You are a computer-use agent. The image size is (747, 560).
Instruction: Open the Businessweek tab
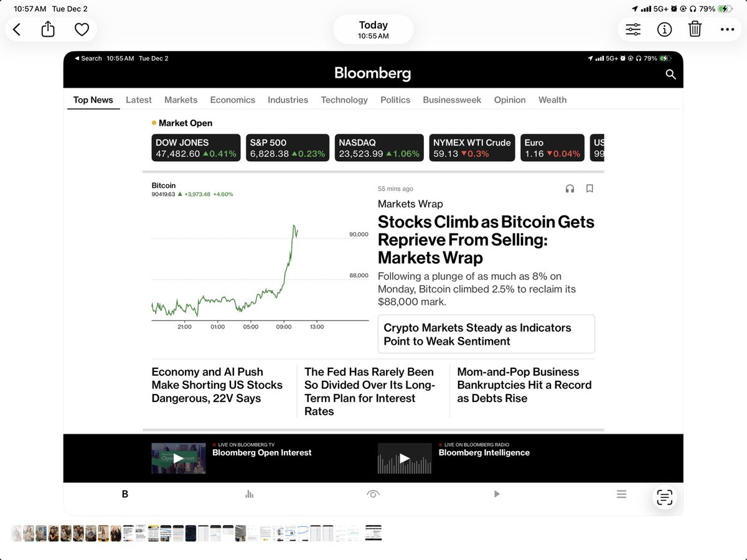coord(452,100)
